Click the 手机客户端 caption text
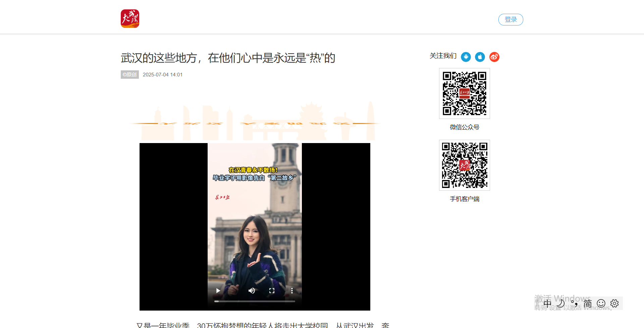The width and height of the screenshot is (644, 328). pyautogui.click(x=465, y=199)
